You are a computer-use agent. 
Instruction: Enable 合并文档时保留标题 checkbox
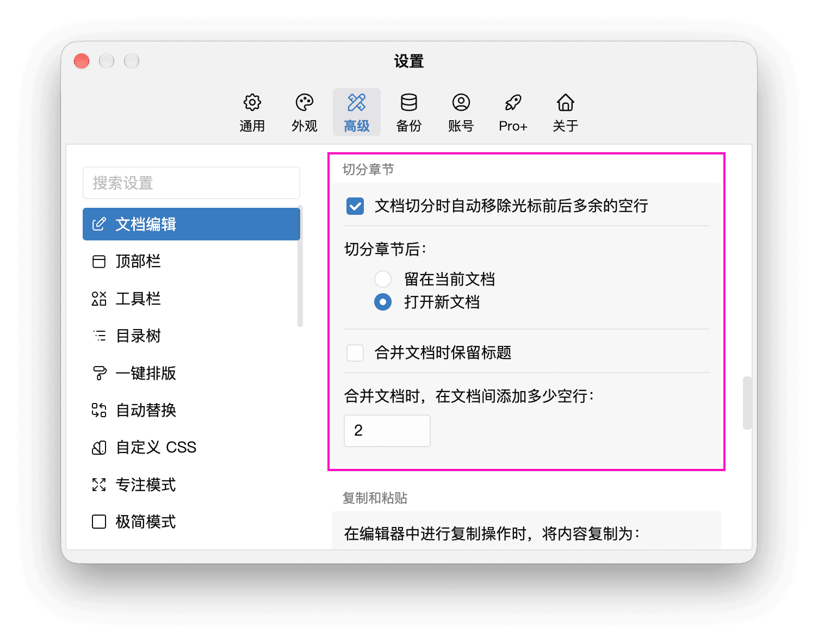[355, 353]
